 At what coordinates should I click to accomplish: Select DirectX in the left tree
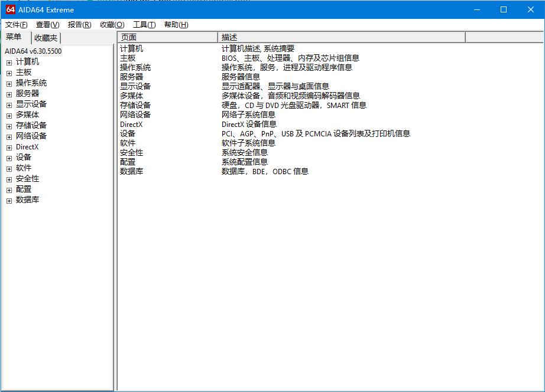[27, 147]
